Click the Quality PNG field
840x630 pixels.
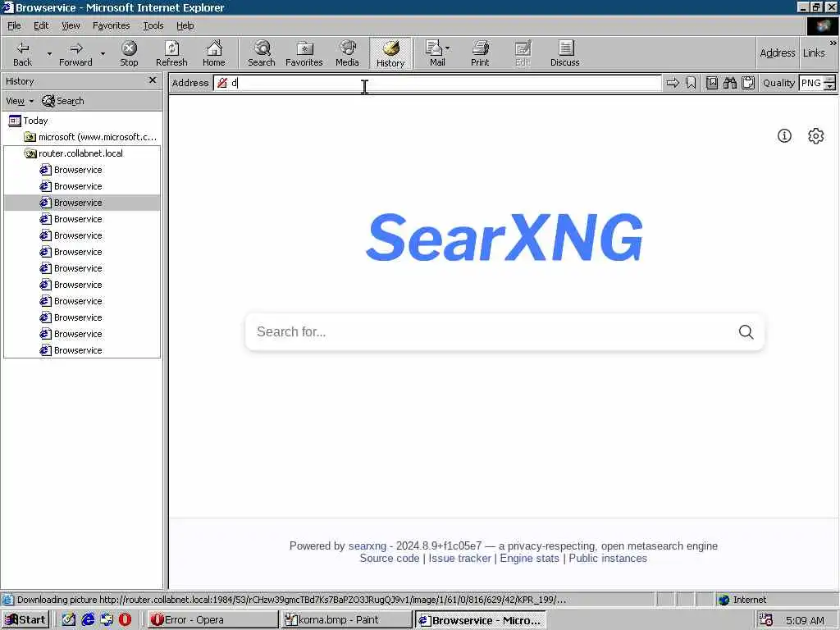810,83
